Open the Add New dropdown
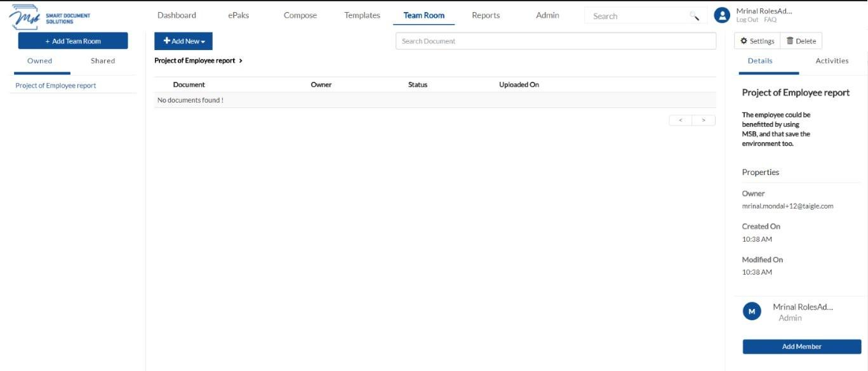 (184, 41)
